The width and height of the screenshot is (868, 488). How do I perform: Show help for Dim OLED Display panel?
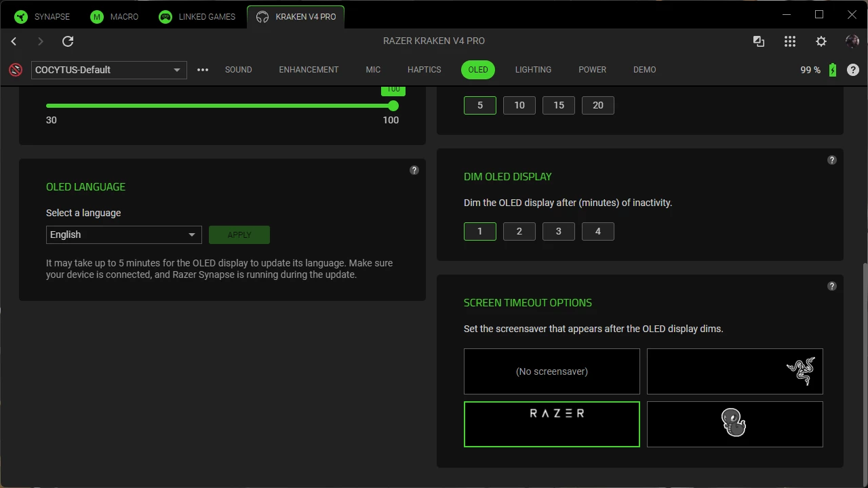coord(832,160)
